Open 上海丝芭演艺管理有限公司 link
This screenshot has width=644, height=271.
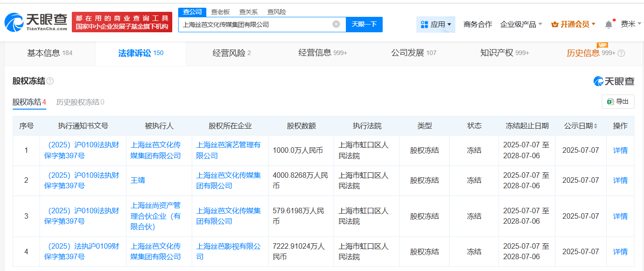[x=229, y=150]
